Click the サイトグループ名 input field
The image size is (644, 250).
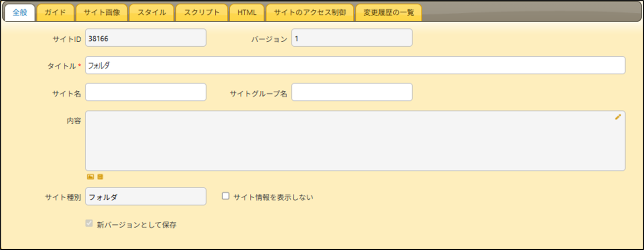pos(352,93)
